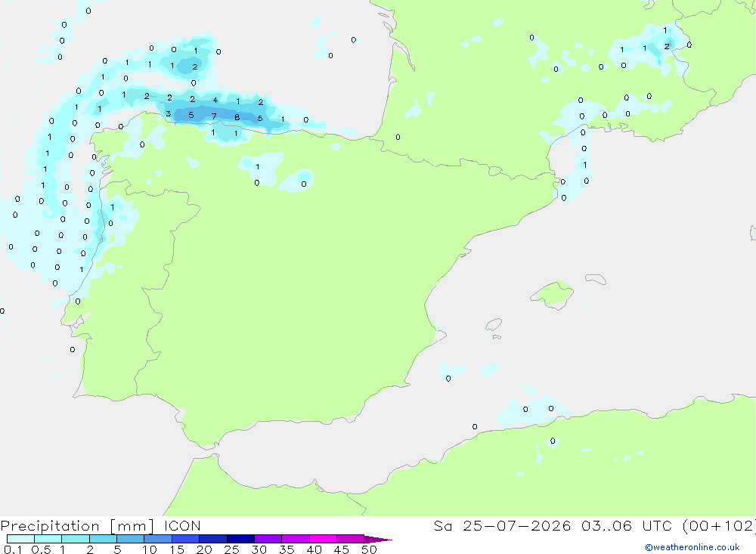This screenshot has height=554, width=756.
Task: Click legend label "10"
Action: [x=149, y=549]
